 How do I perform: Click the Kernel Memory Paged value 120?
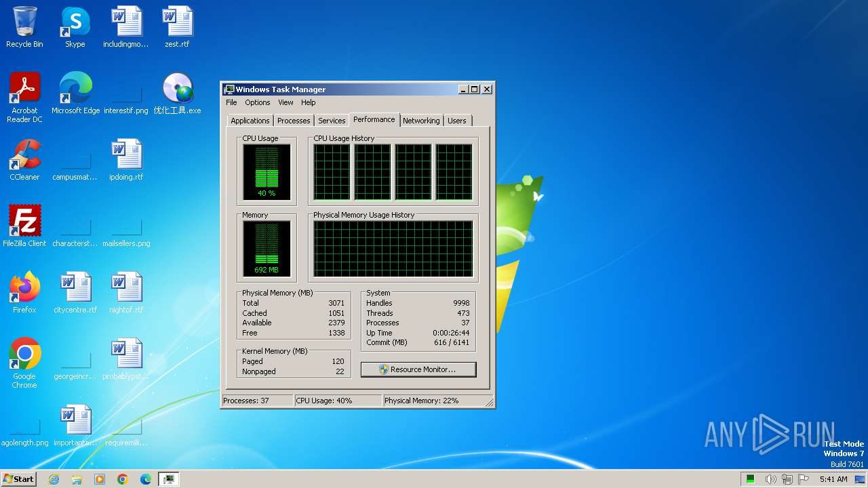pos(338,361)
